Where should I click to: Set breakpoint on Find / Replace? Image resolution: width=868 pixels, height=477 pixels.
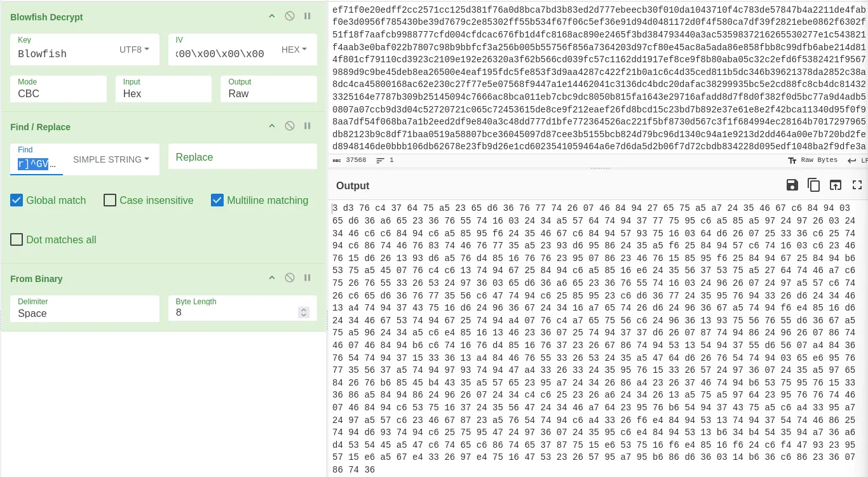308,126
